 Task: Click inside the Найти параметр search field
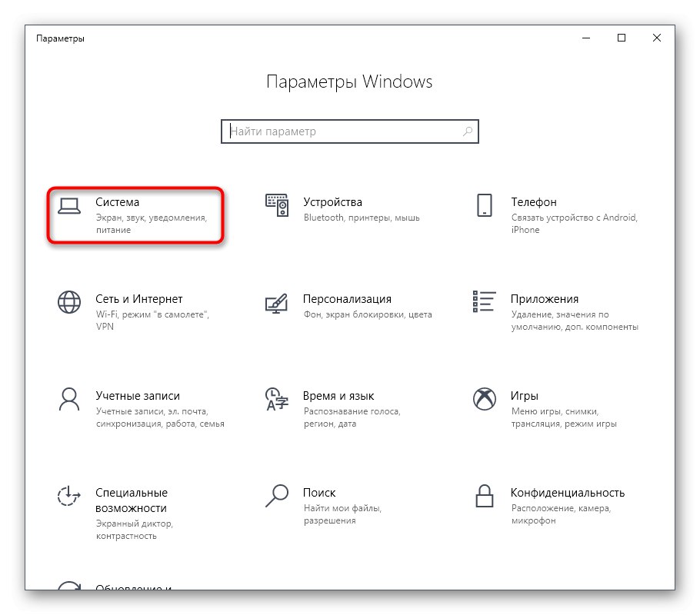point(331,131)
